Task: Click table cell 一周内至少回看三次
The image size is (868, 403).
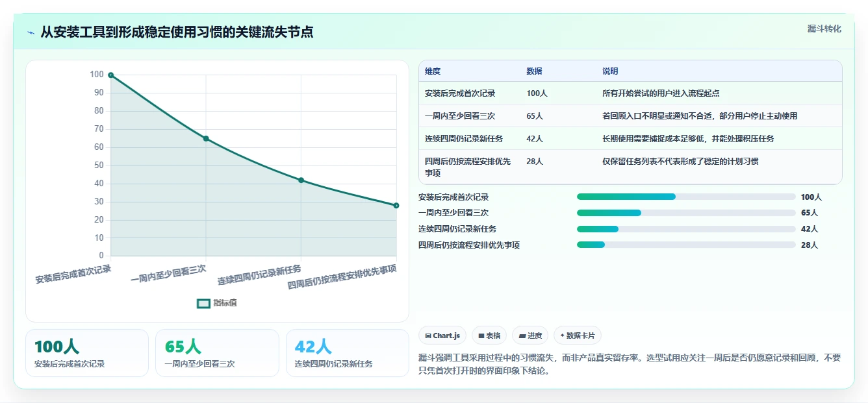Action: coord(460,116)
